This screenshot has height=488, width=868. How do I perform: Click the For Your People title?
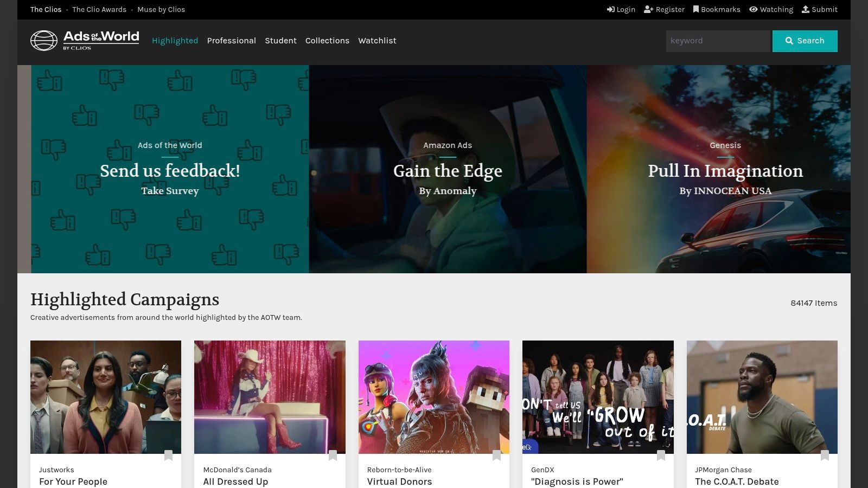73,481
